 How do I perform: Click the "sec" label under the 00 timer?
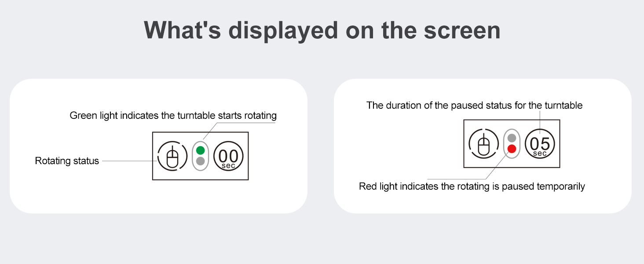click(229, 165)
